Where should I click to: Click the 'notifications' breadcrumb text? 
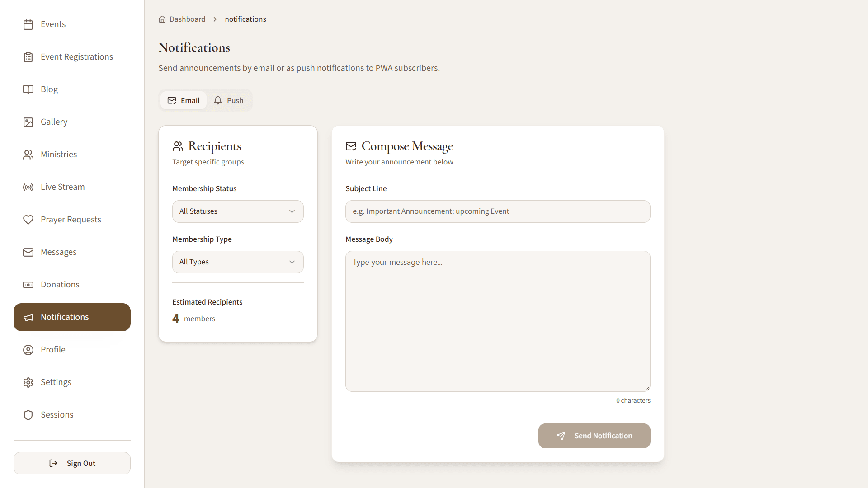click(245, 19)
